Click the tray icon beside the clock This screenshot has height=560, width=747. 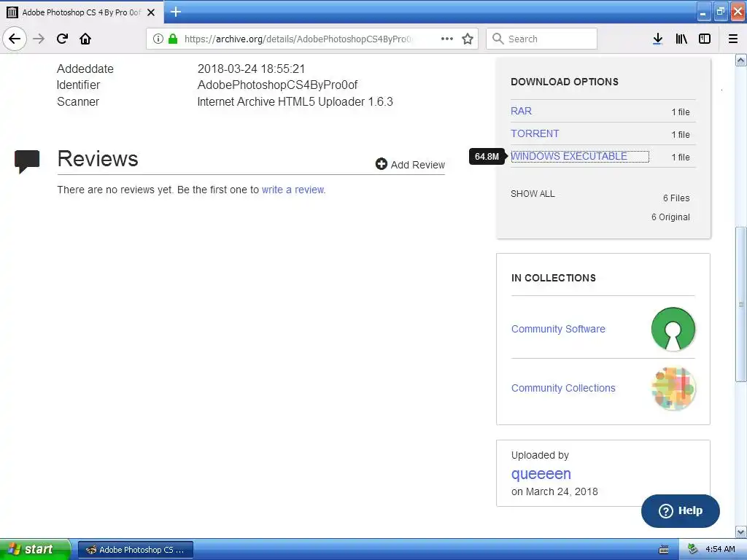click(693, 549)
